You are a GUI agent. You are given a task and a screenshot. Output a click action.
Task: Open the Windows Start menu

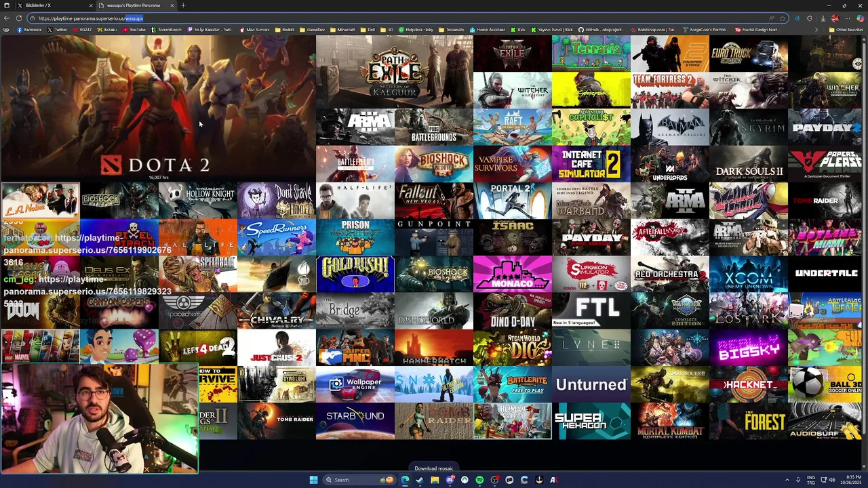pos(313,480)
